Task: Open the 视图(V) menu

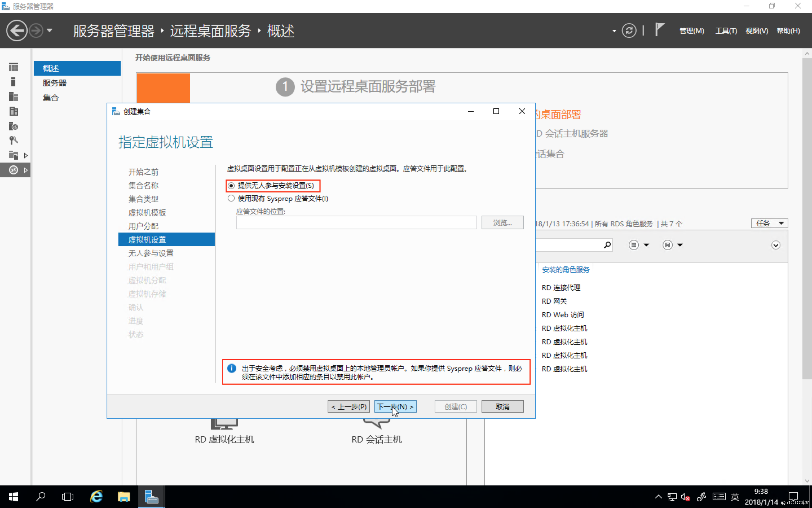Action: click(757, 31)
